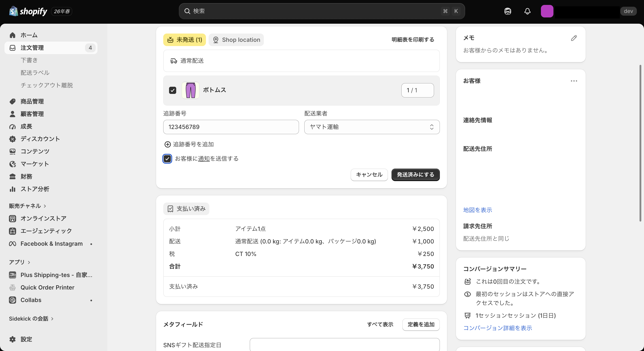
Task: Click the 未発送 (1) badge
Action: pos(184,40)
